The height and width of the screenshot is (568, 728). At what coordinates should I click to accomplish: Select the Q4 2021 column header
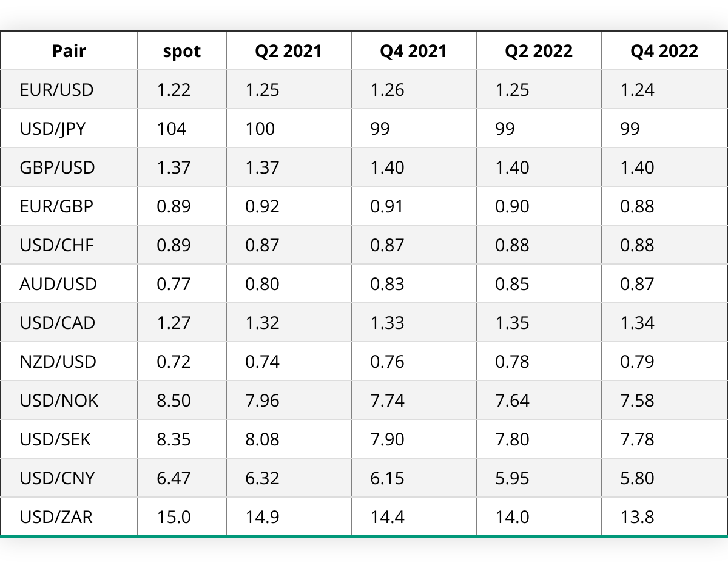pyautogui.click(x=414, y=50)
